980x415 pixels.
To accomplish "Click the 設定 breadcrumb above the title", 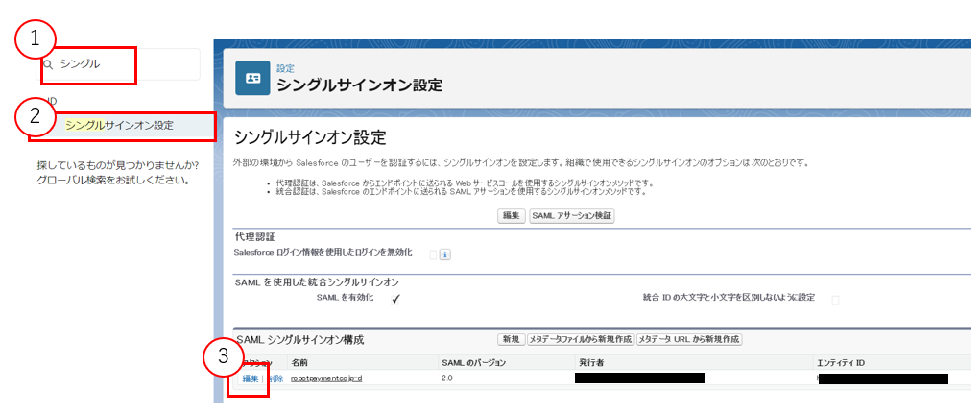I will (x=285, y=68).
